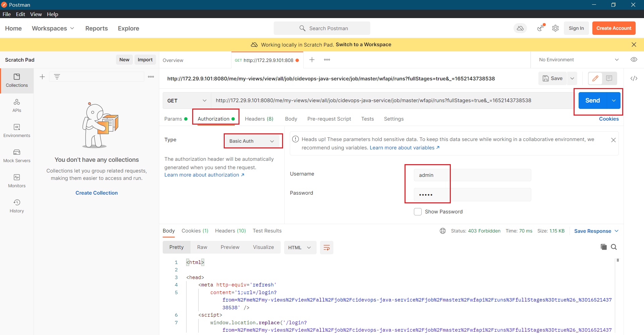The height and width of the screenshot is (335, 644).
Task: Select the Raw response view
Action: (x=202, y=247)
